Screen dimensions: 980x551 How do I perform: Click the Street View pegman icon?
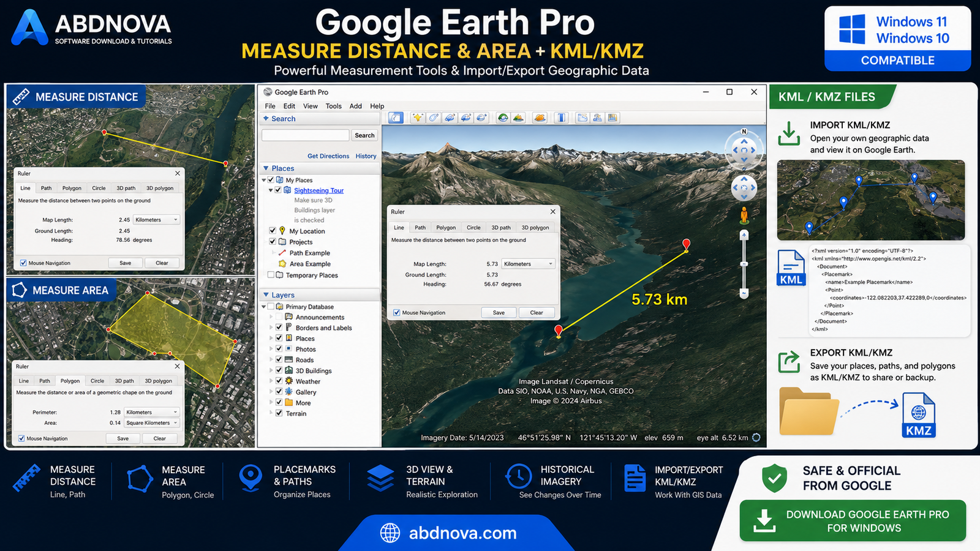[744, 216]
